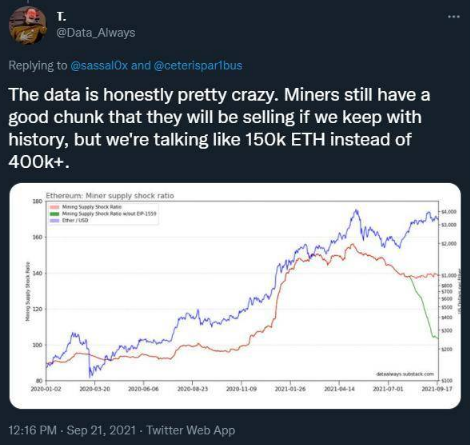The width and height of the screenshot is (470, 445).
Task: Click the 2021-09-17 x-axis date label
Action: (437, 389)
